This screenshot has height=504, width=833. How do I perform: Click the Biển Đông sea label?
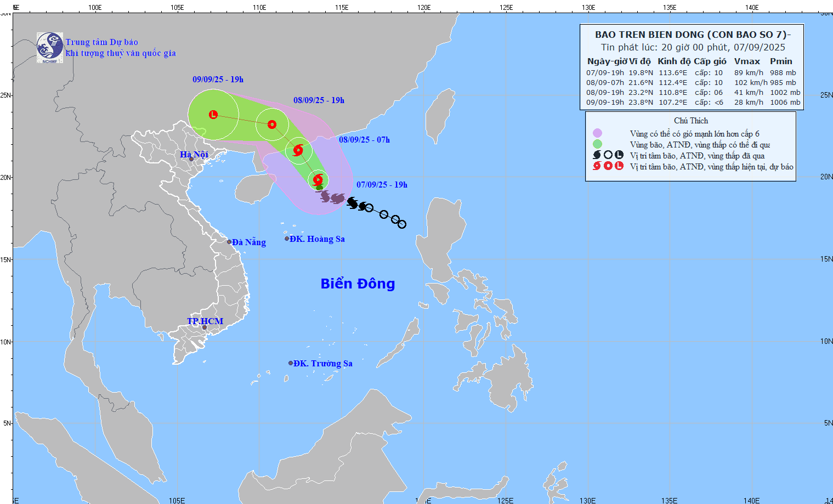[358, 284]
